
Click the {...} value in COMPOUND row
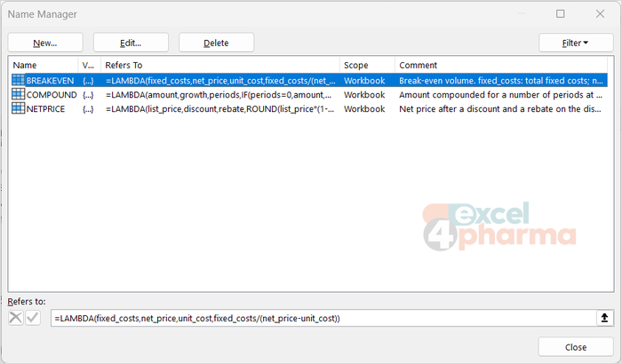88,95
